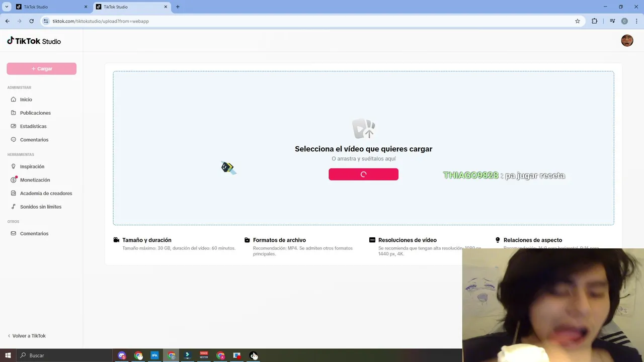Click the webcam overlay video
Viewport: 644px width, 362px height.
point(553,305)
